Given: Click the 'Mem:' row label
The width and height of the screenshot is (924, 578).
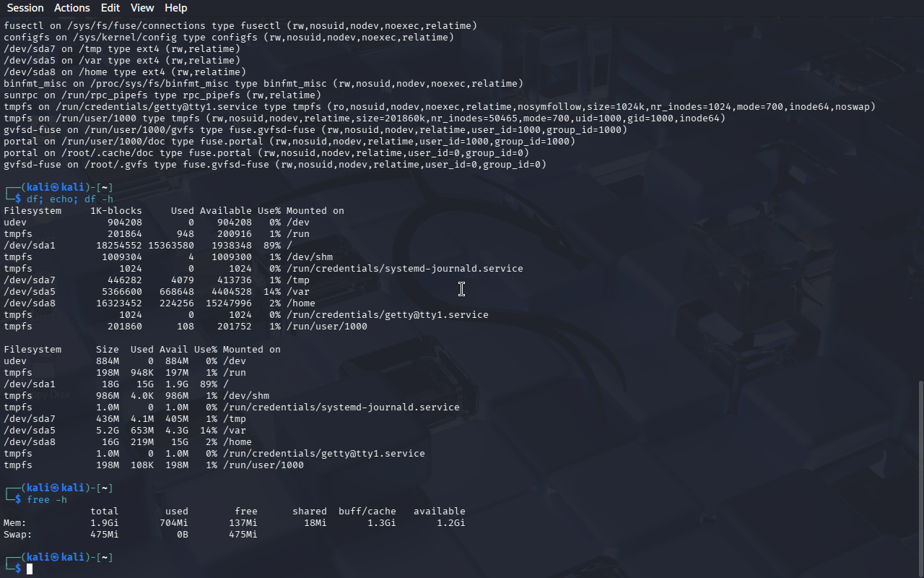Looking at the screenshot, I should 15,523.
